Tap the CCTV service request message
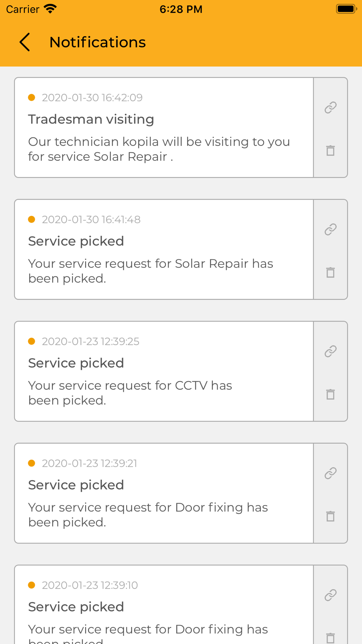This screenshot has height=644, width=362. (130, 393)
